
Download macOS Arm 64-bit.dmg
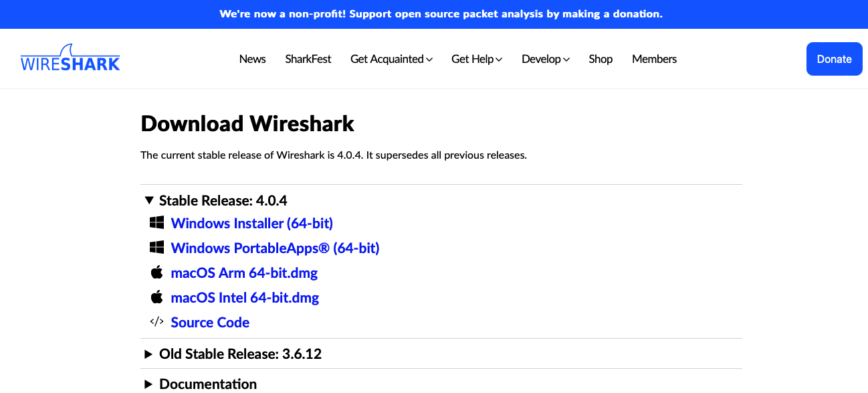point(244,272)
